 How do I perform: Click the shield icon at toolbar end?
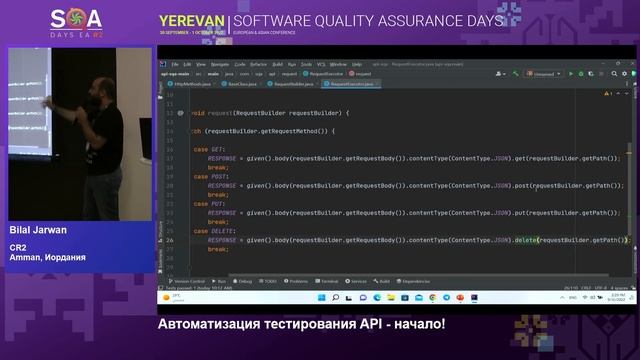click(634, 74)
